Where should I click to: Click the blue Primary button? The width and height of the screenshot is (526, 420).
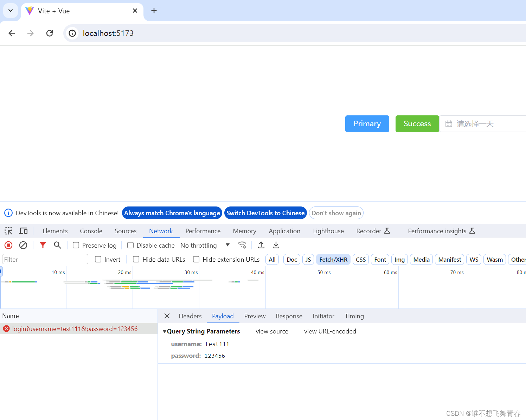pos(367,124)
